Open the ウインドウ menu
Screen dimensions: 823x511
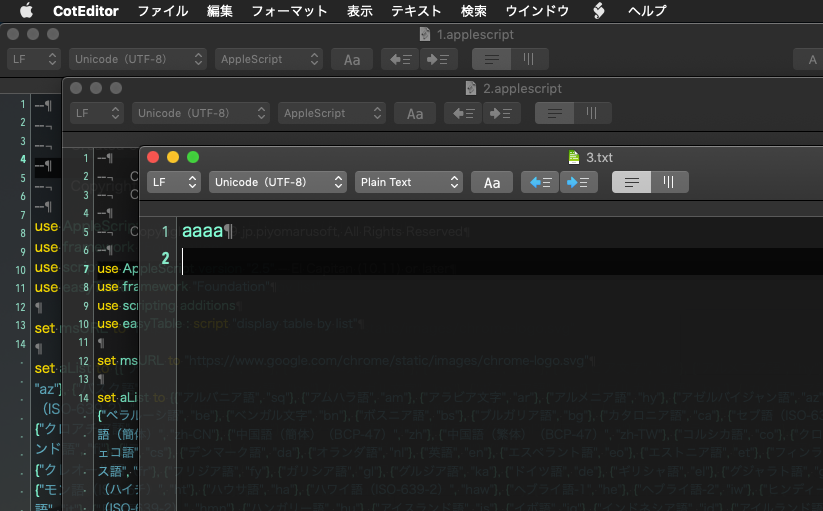click(x=537, y=10)
